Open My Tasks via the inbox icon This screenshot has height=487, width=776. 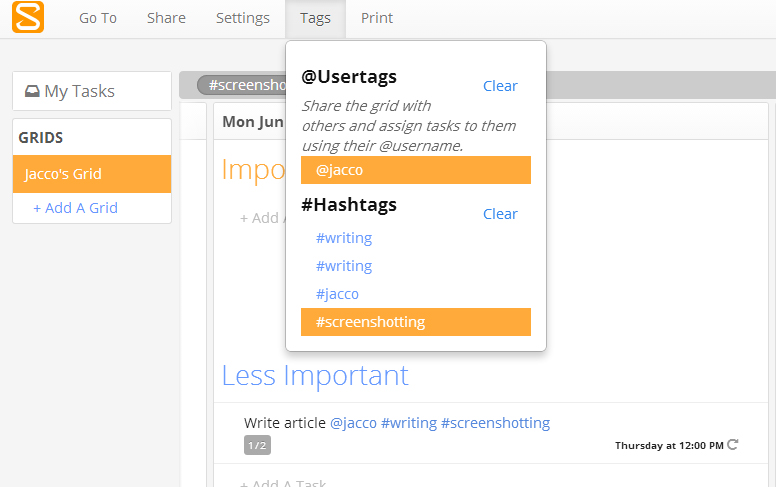point(32,91)
